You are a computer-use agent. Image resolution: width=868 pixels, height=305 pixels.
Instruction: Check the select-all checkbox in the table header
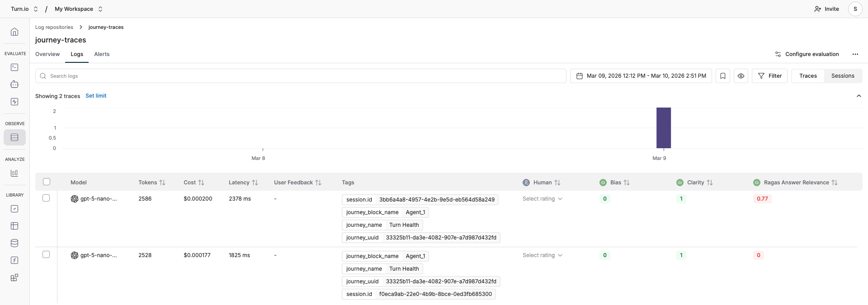pyautogui.click(x=47, y=182)
